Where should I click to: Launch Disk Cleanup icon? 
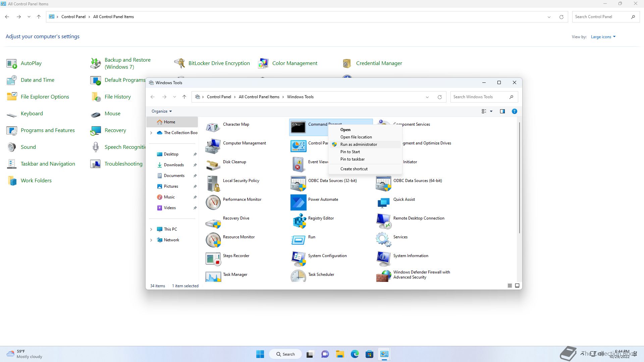(x=213, y=165)
